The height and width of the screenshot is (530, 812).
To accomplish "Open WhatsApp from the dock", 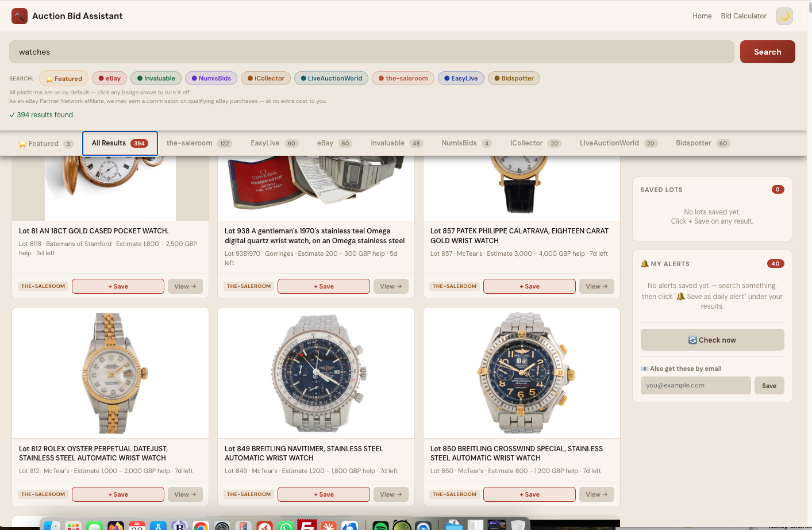I will coord(286,525).
